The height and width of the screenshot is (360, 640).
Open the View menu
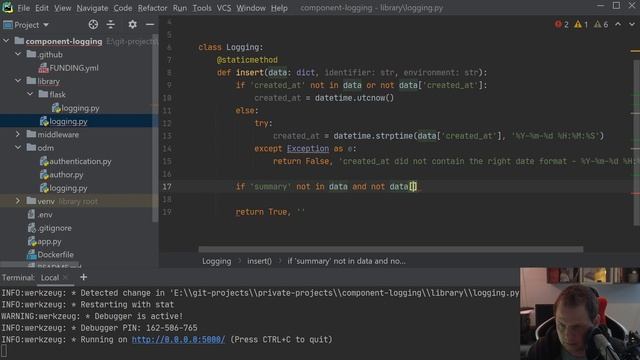62,8
